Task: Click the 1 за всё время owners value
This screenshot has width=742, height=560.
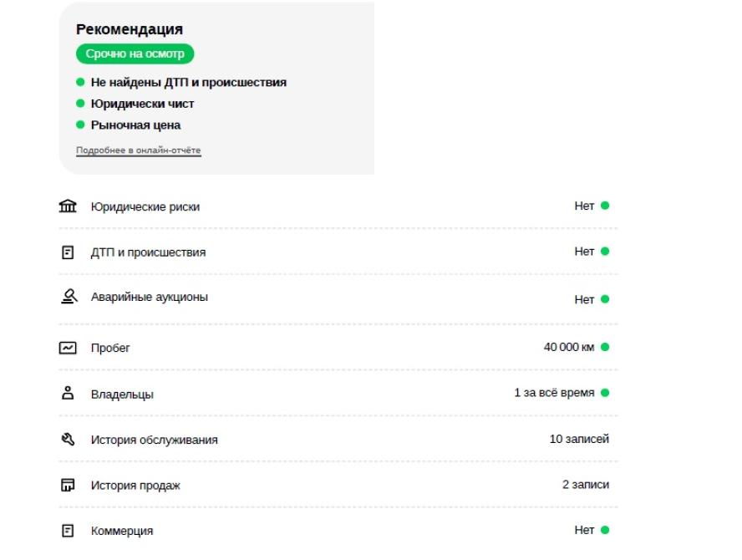Action: [554, 393]
